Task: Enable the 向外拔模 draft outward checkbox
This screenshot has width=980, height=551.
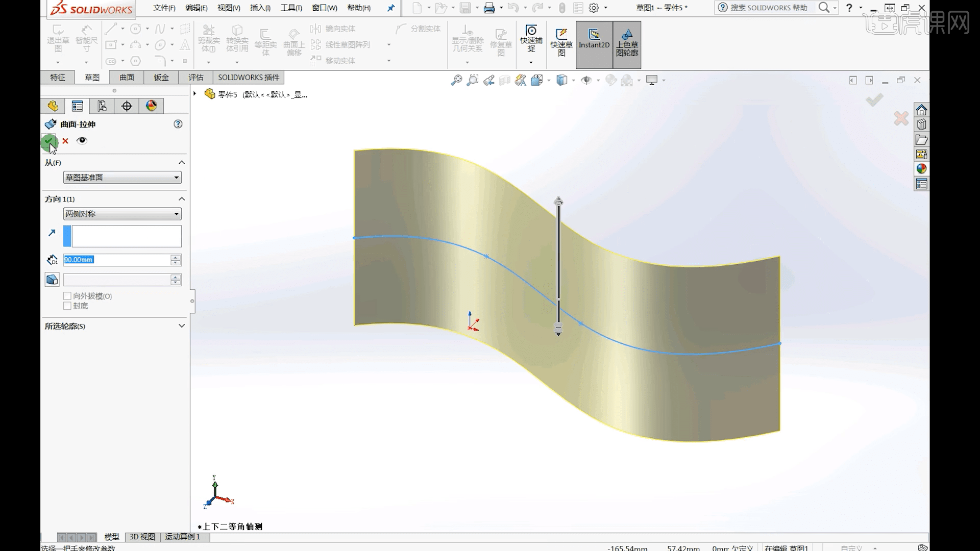Action: [67, 296]
